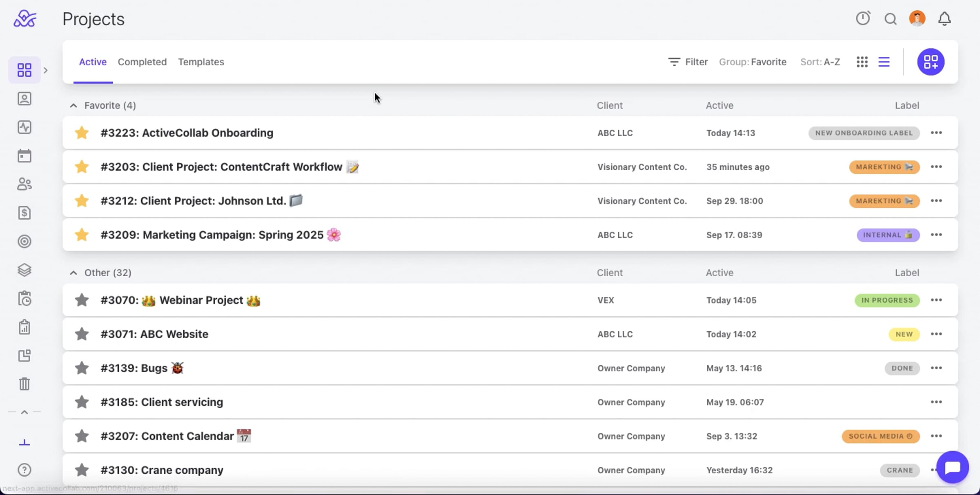Open Sort: A-Z dropdown
This screenshot has height=495, width=980.
tap(820, 62)
